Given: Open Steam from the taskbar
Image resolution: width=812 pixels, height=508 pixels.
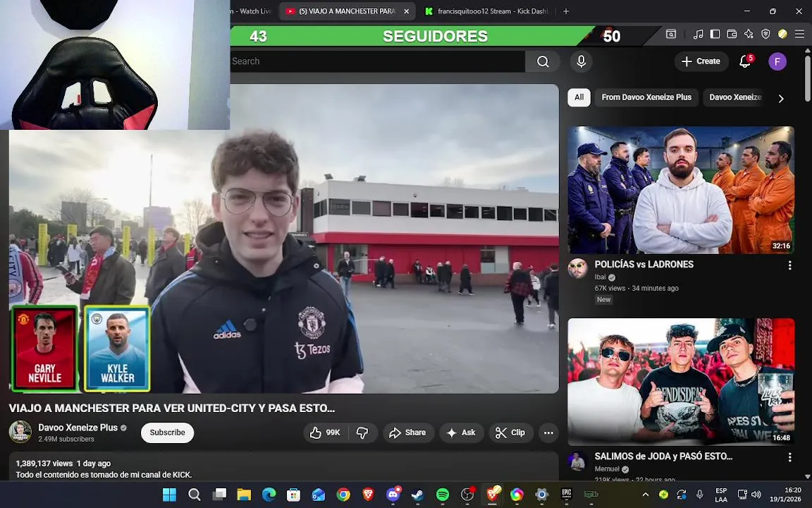Looking at the screenshot, I should point(417,495).
